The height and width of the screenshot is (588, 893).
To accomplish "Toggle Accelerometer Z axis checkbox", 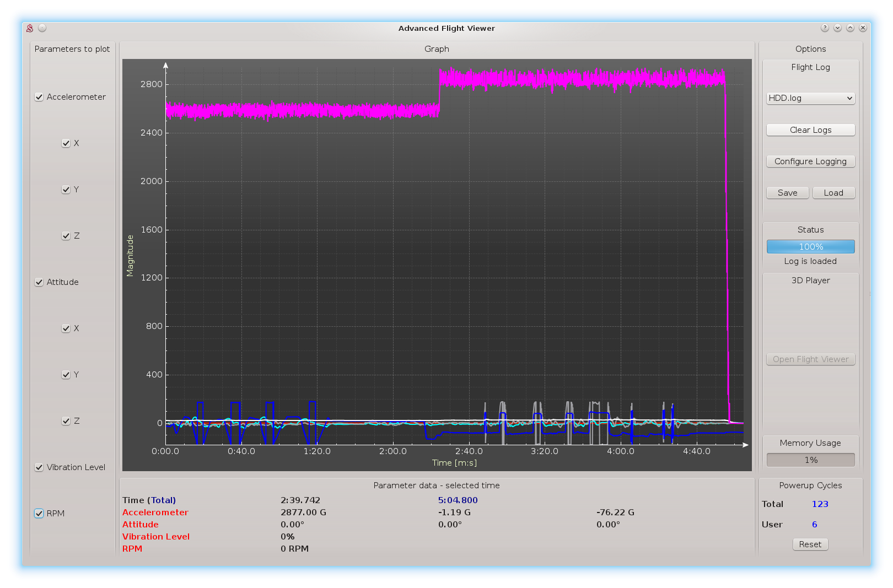I will 66,236.
